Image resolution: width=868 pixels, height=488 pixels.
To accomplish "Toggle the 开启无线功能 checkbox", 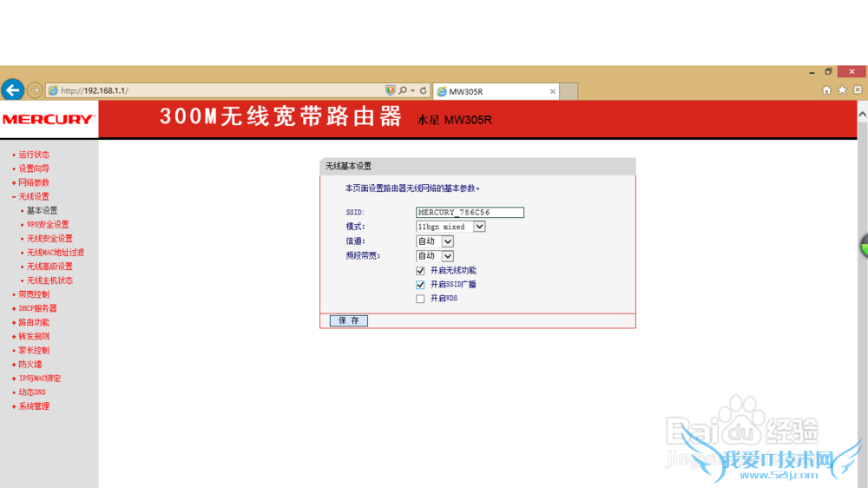I will (x=420, y=270).
